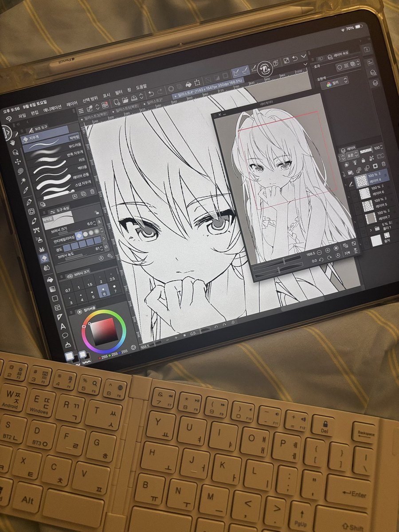The image size is (399, 532).
Task: Click the help question mark icon
Action: pos(276,63)
